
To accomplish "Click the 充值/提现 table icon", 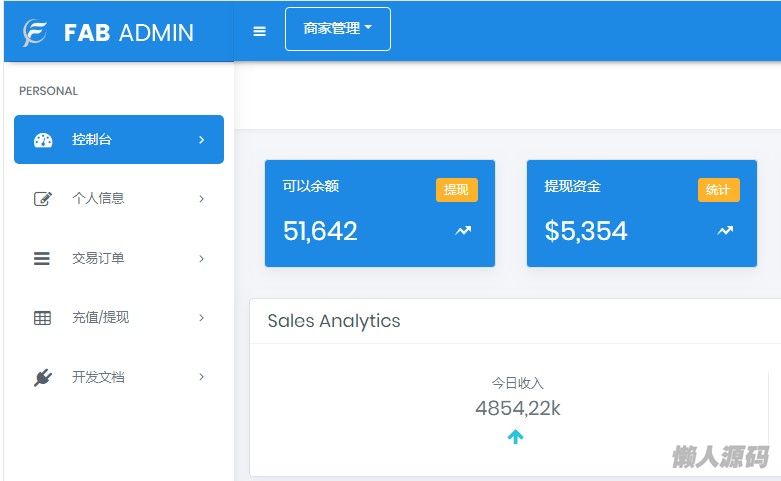I will click(42, 318).
